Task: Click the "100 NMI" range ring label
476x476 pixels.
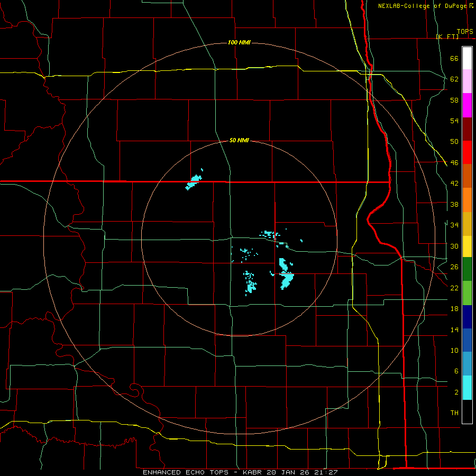Action: point(239,42)
